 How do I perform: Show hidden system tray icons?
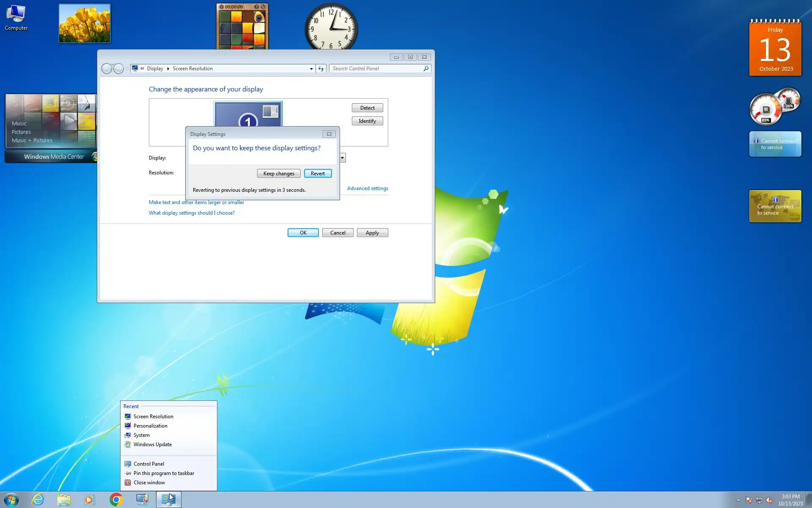pos(738,500)
